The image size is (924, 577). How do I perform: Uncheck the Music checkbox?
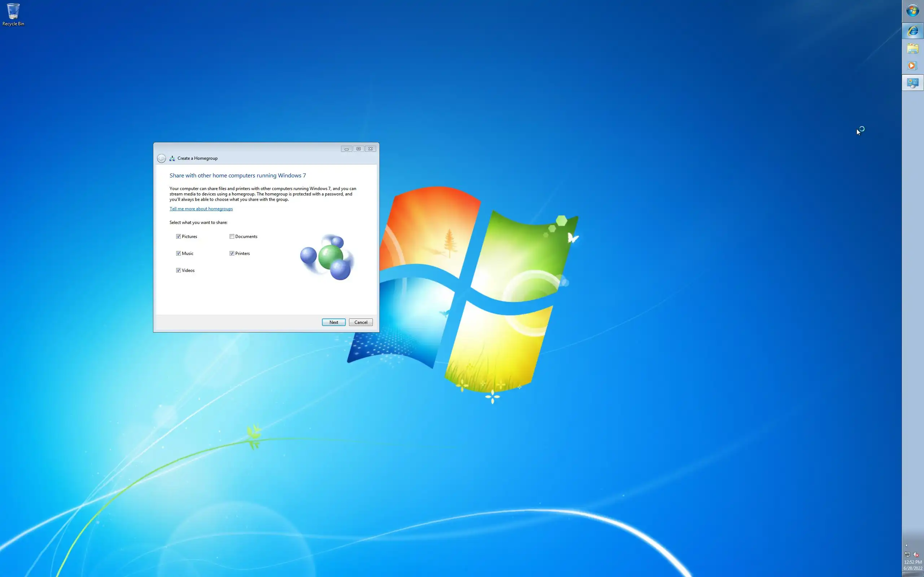point(178,254)
